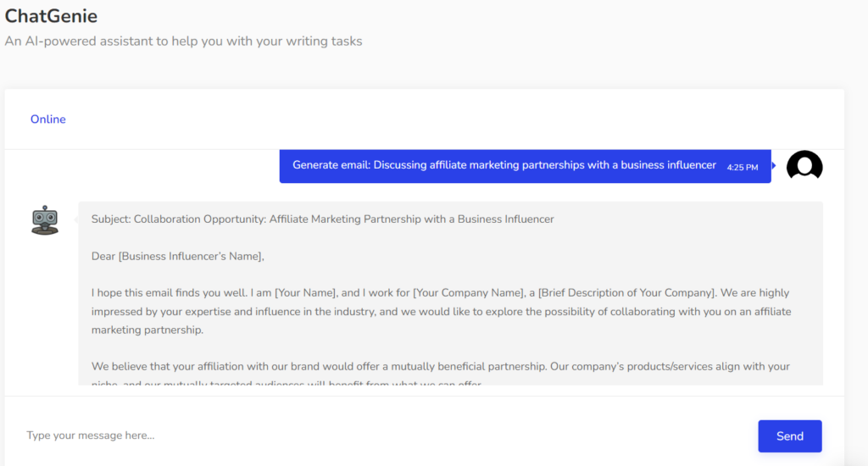
Task: Focus the 'Type your message here...' field
Action: click(x=381, y=435)
